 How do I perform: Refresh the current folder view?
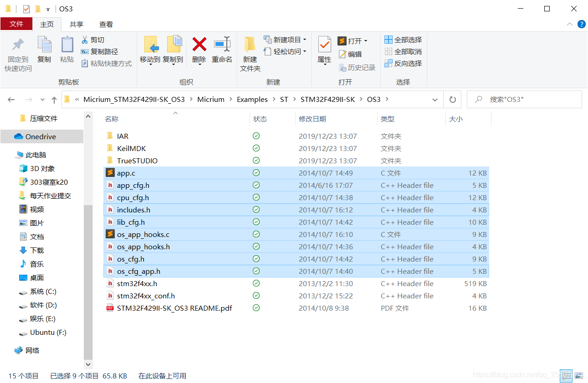click(x=452, y=100)
